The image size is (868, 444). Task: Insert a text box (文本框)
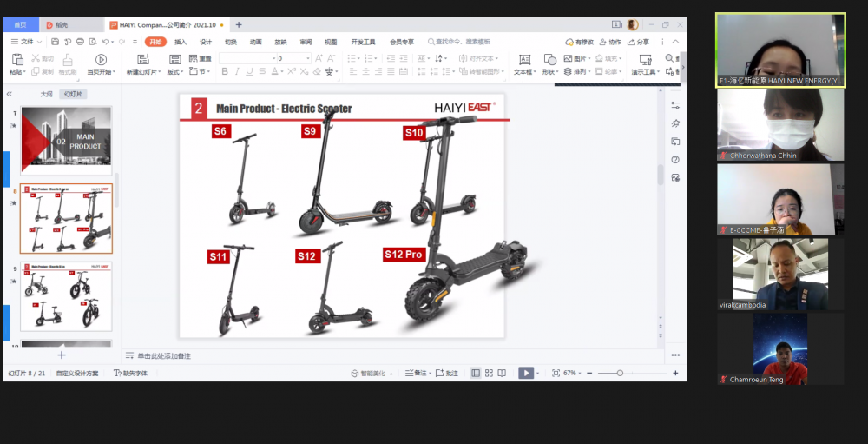524,59
